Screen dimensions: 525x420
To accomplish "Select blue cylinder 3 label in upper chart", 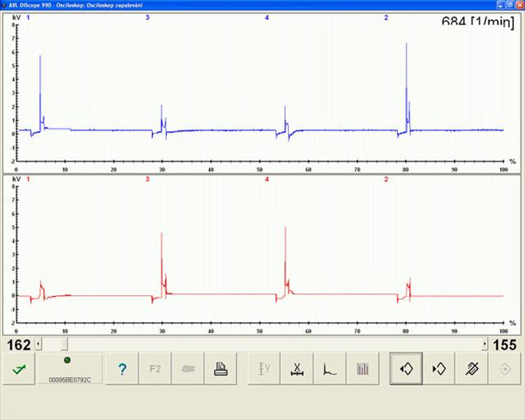I will (x=147, y=17).
